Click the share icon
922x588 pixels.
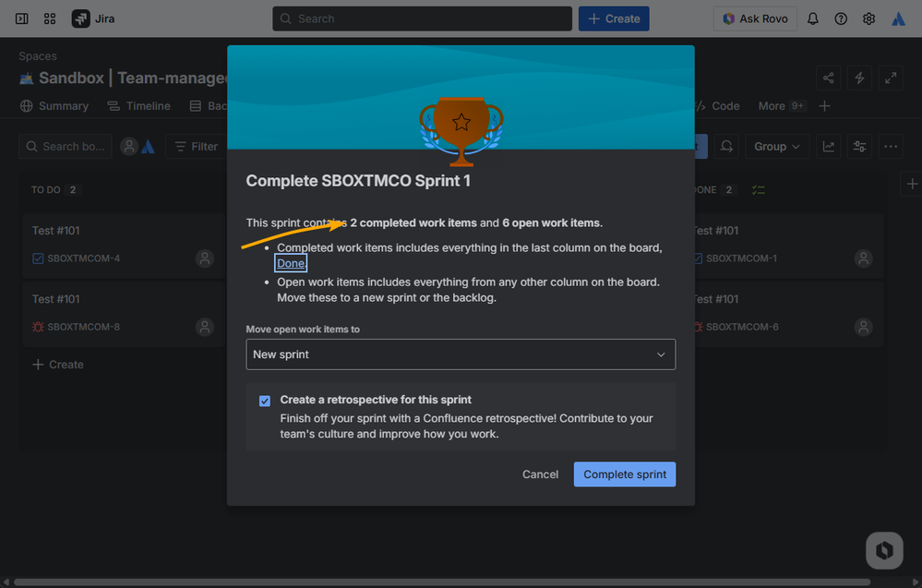(x=829, y=78)
